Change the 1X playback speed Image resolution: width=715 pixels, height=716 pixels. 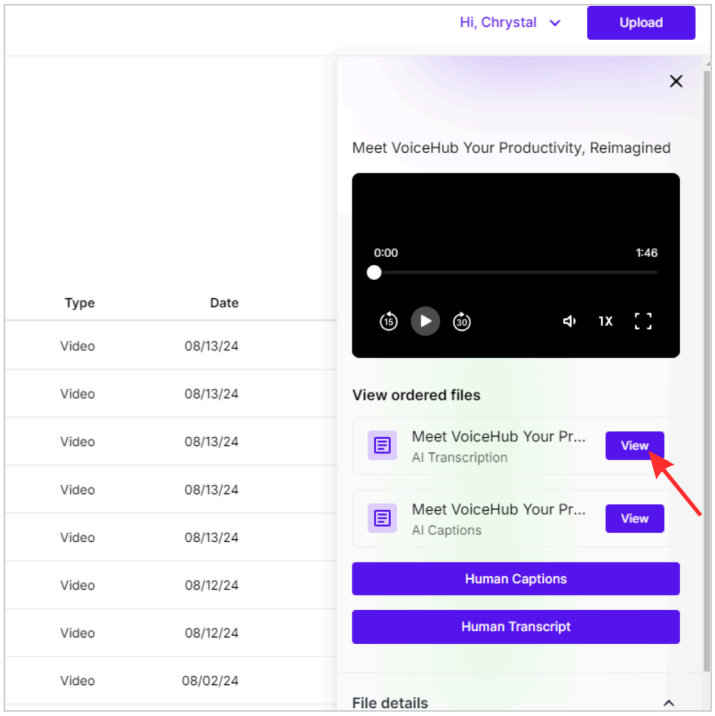pos(605,321)
